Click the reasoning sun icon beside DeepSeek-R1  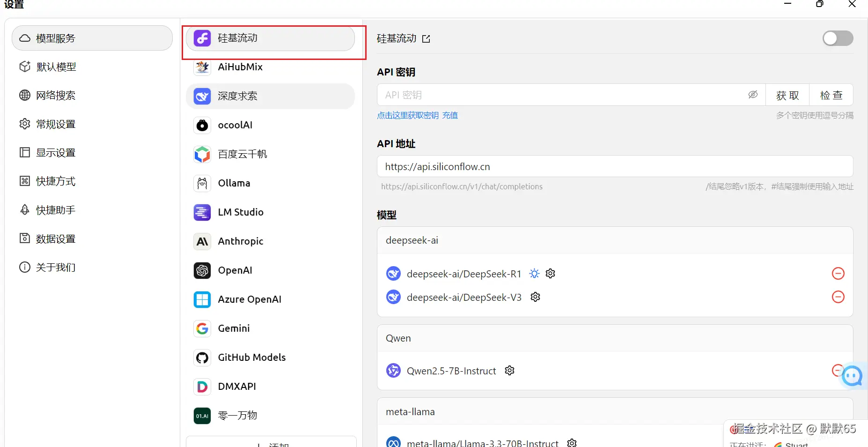click(534, 273)
